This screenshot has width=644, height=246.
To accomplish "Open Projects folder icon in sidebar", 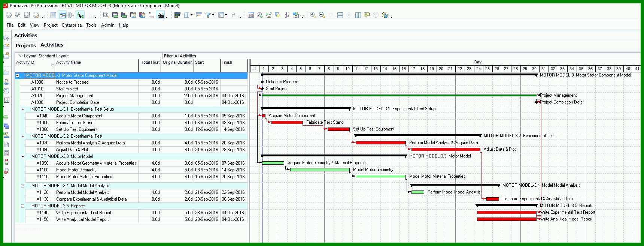I will [6, 72].
